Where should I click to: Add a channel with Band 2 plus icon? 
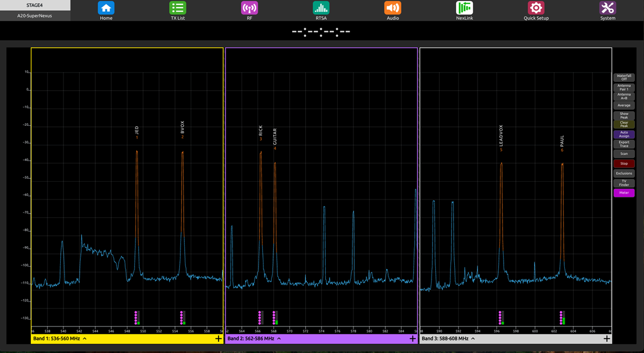413,338
